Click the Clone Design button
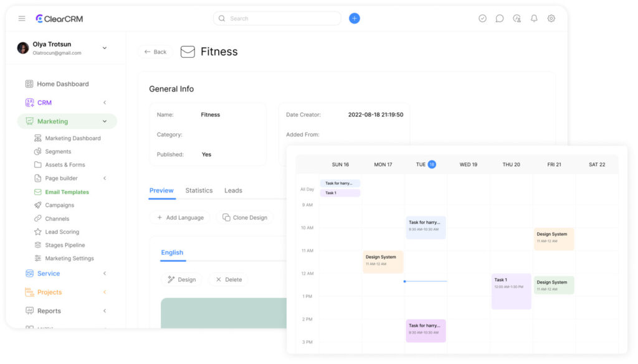Image resolution: width=638 pixels, height=364 pixels. coord(244,218)
